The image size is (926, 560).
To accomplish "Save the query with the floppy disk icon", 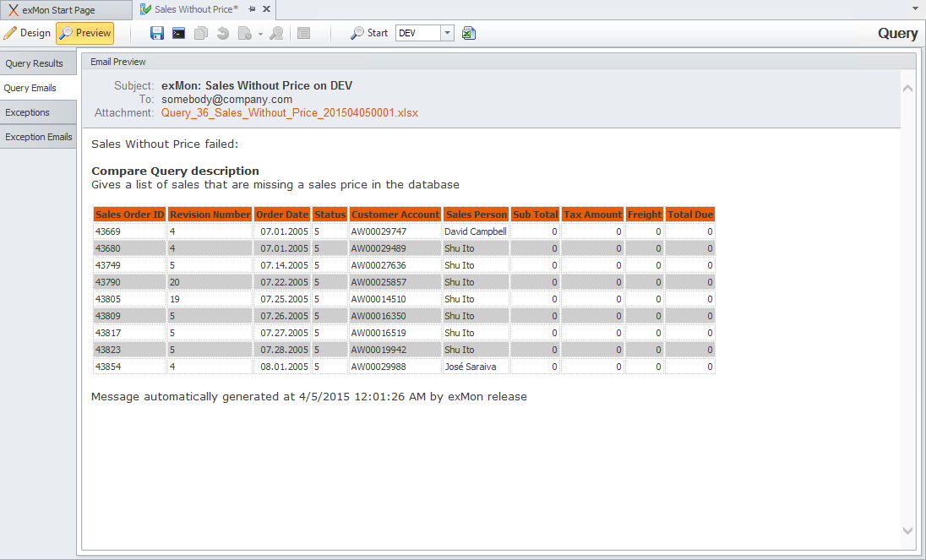I will (156, 33).
